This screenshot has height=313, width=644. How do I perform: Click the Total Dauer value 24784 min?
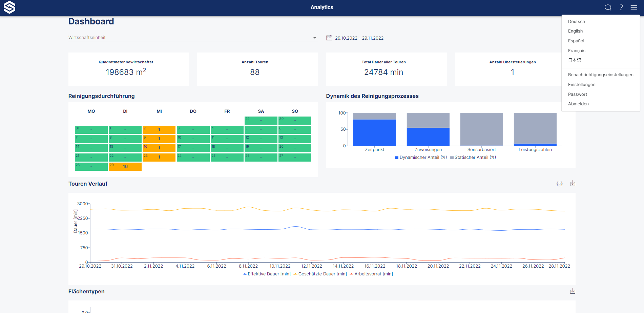(x=383, y=72)
